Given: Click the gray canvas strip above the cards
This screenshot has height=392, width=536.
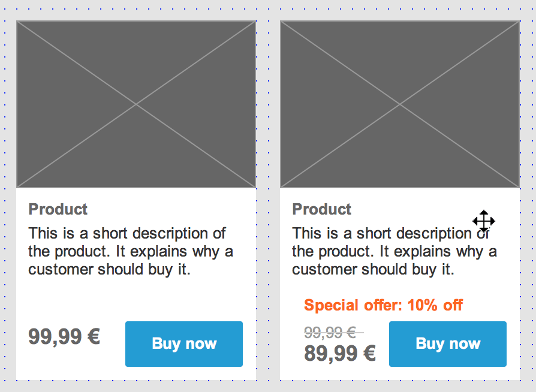Looking at the screenshot, I should tap(268, 10).
